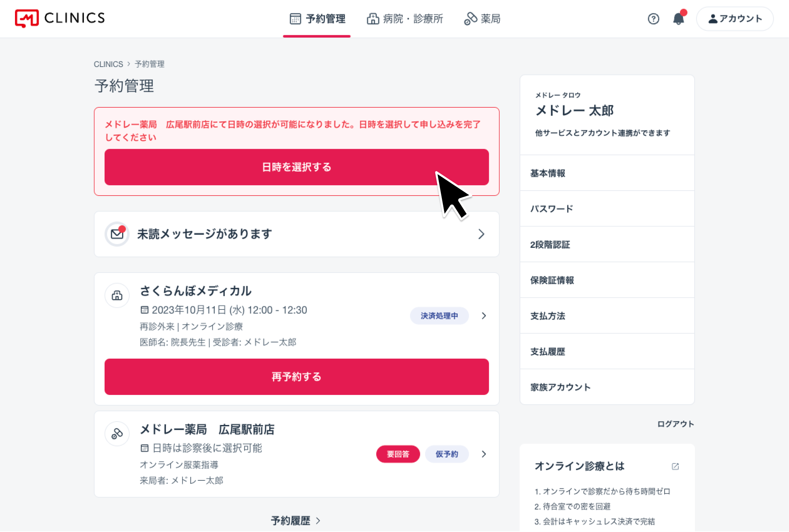Open 支払方法 in account menu
Screen dimensions: 789x532
click(607, 316)
